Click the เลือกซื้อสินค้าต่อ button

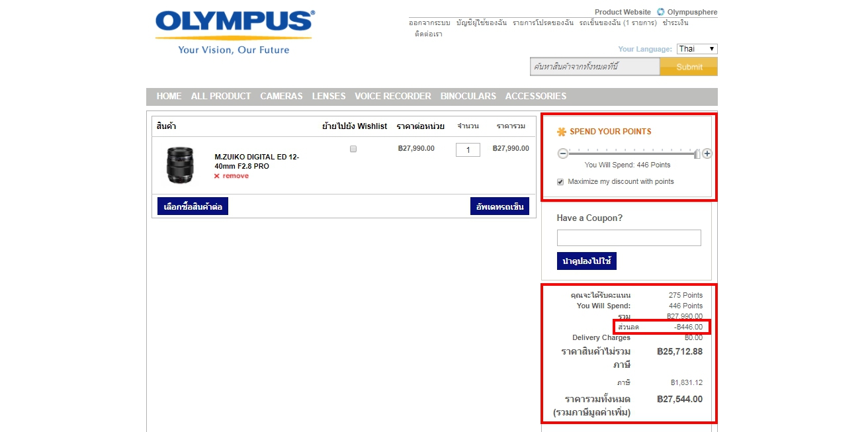click(x=193, y=206)
